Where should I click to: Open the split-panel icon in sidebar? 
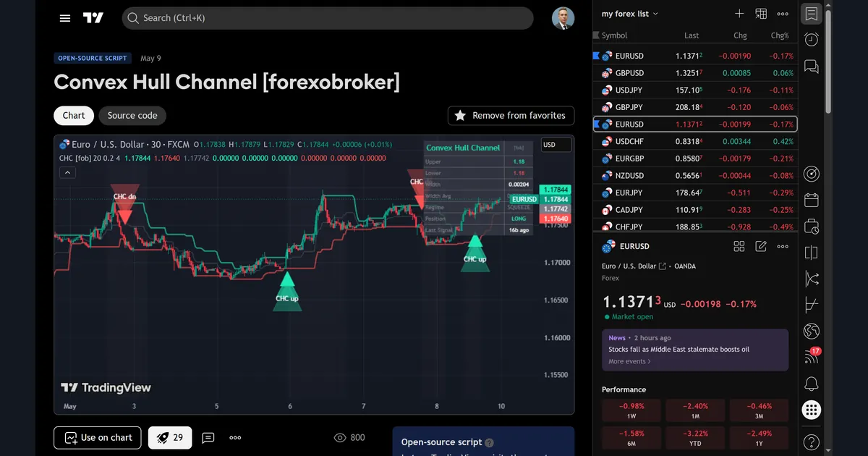pyautogui.click(x=812, y=253)
